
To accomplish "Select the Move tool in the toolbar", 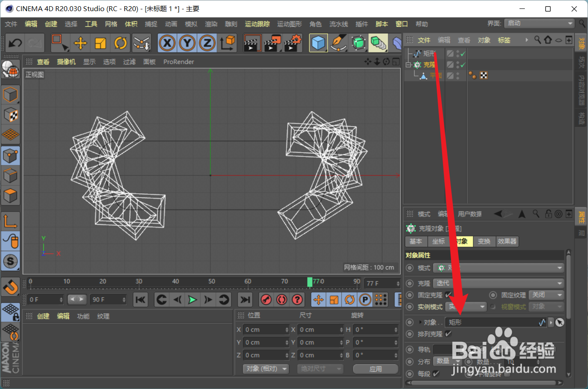I will pyautogui.click(x=80, y=43).
